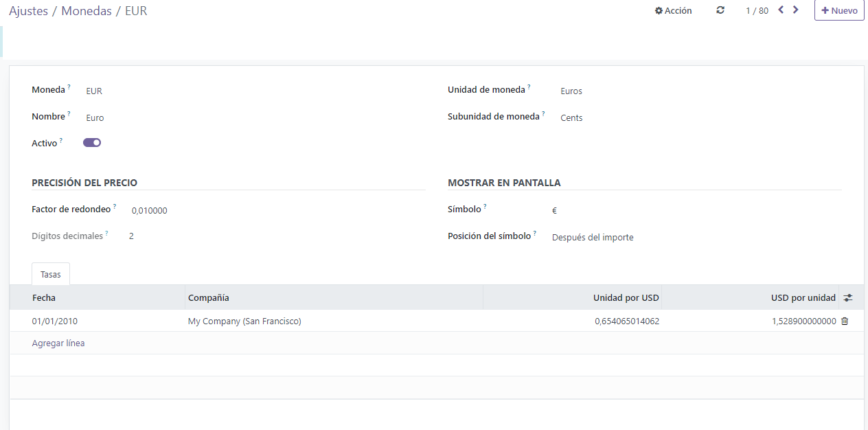Click the Nuevo button
This screenshot has width=868, height=430.
[x=839, y=10]
